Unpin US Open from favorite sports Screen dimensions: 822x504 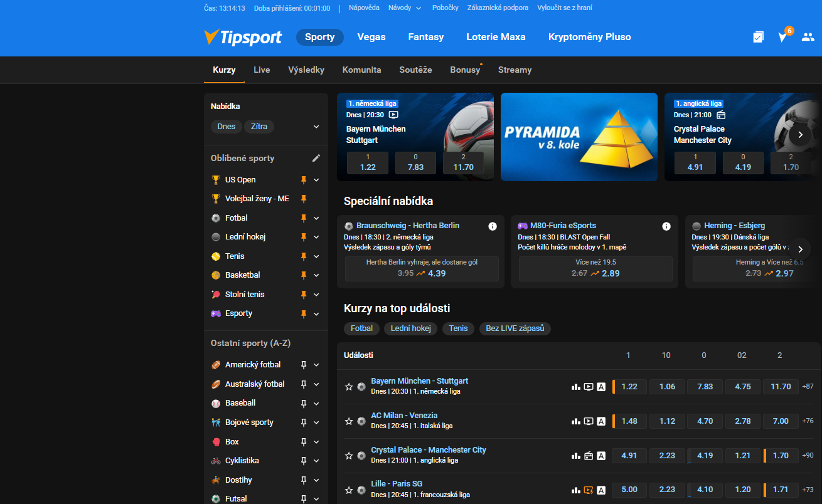(304, 180)
